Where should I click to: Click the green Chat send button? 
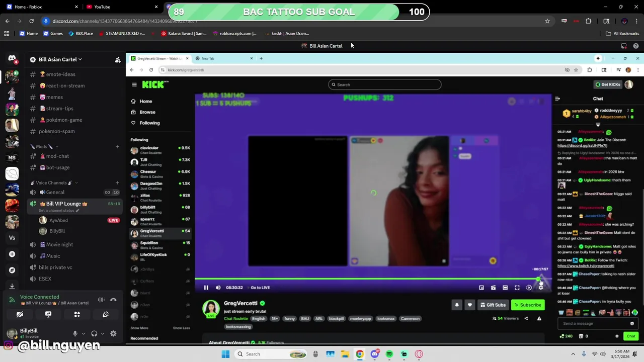click(631, 336)
